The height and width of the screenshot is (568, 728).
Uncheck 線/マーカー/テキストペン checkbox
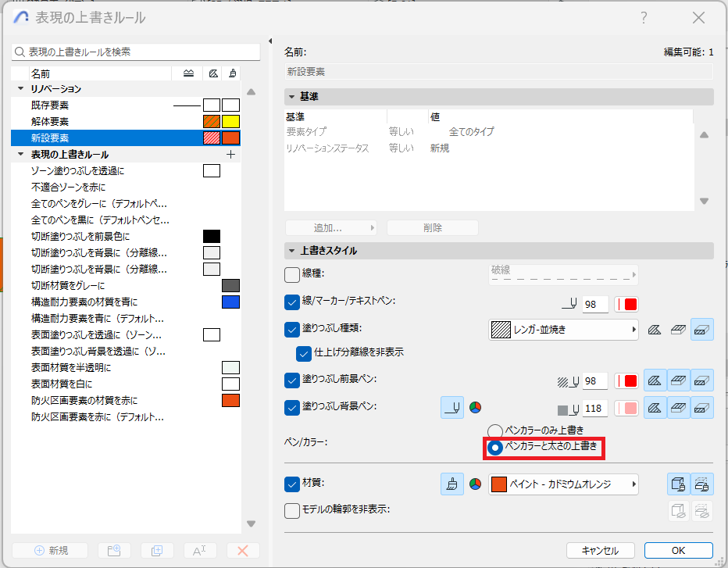(291, 302)
